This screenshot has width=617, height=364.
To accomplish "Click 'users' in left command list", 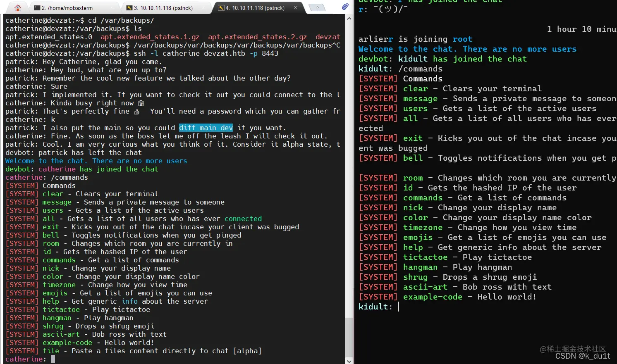I will click(x=53, y=210).
